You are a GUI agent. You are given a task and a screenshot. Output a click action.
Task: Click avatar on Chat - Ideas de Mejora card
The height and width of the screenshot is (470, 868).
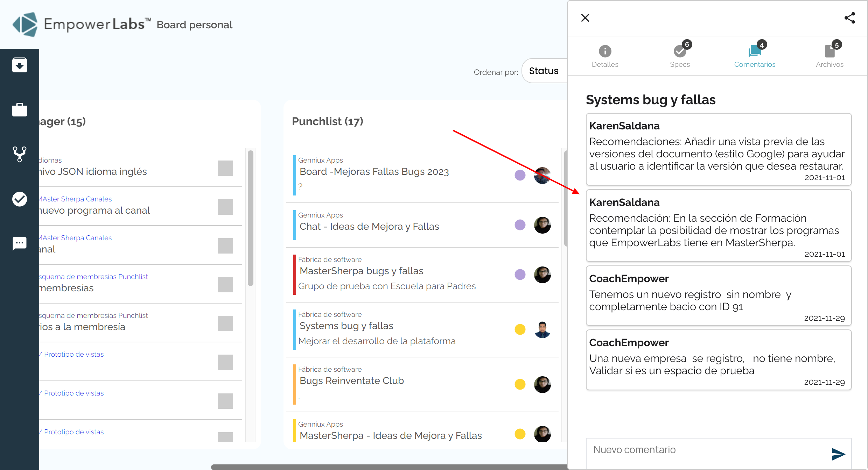[542, 225]
